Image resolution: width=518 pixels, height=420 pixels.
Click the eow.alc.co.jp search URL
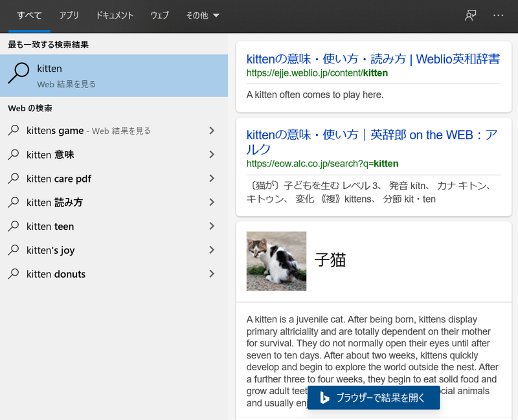(322, 164)
